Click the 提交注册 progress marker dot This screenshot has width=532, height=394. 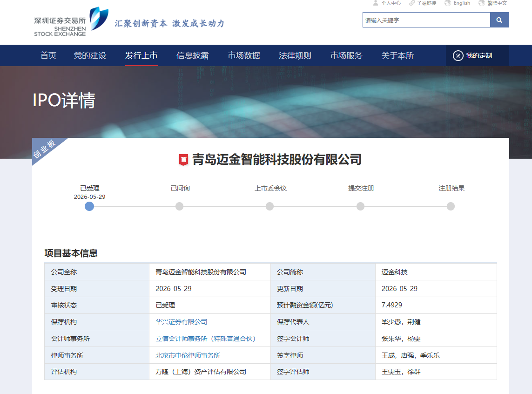tap(360, 206)
